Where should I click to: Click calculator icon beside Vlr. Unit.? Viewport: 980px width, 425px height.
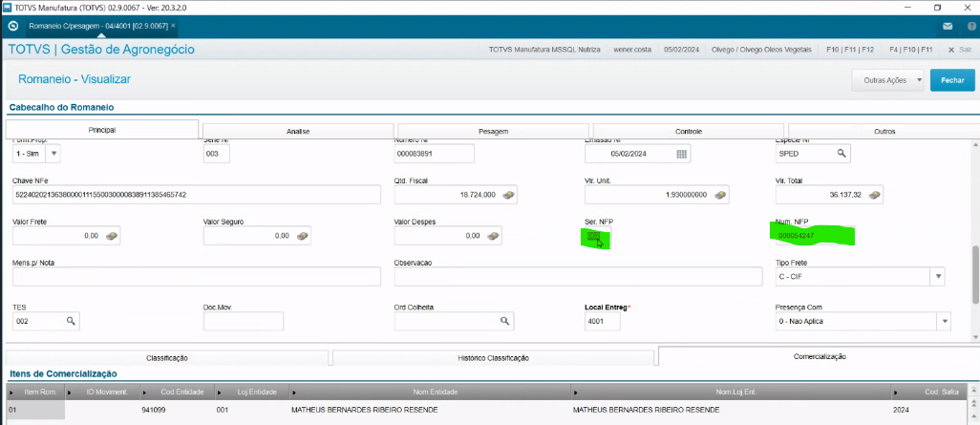(721, 195)
